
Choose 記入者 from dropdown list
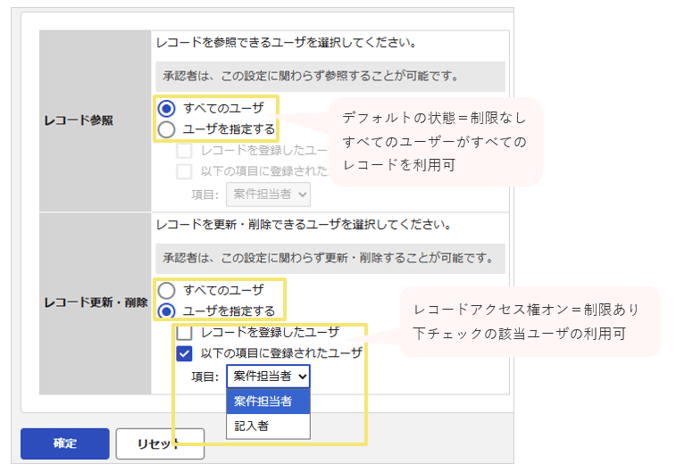pyautogui.click(x=268, y=426)
